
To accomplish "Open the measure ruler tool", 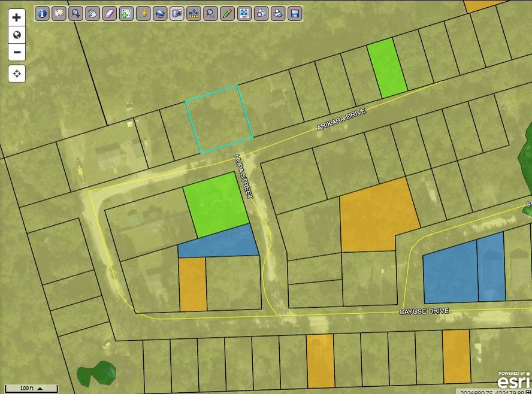I will [194, 13].
